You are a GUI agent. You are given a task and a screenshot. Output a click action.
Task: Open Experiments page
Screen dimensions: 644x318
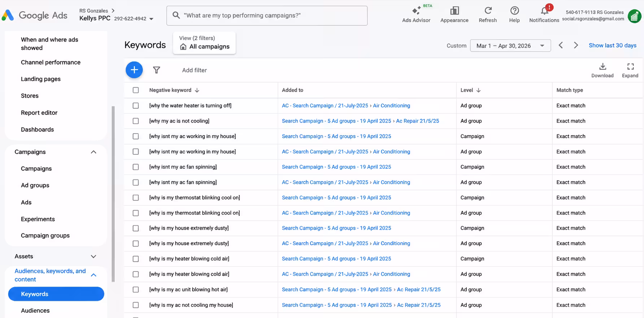click(38, 219)
